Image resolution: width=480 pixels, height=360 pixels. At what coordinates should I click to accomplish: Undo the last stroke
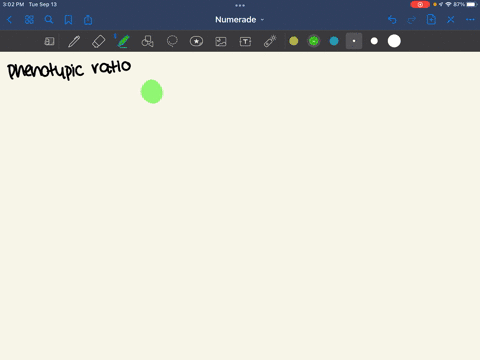tap(392, 20)
